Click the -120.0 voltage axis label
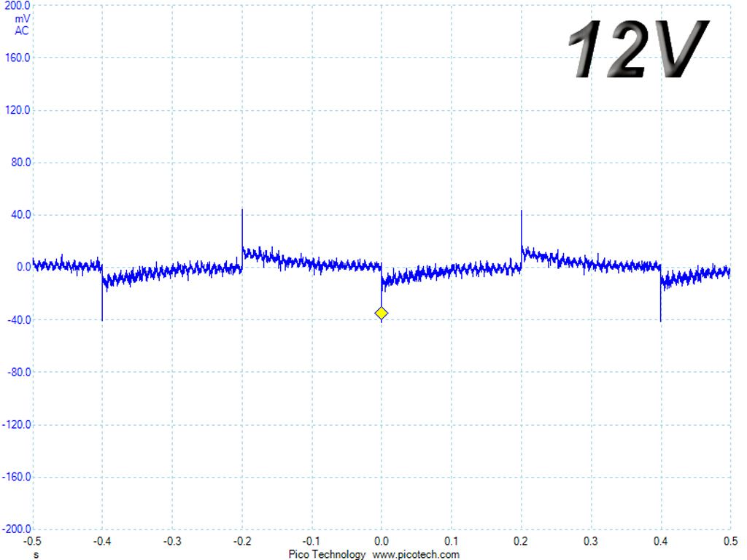The width and height of the screenshot is (747, 560). coord(16,425)
